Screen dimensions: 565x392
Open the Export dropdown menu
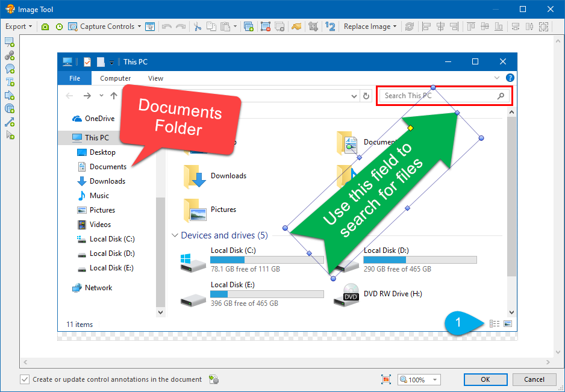[19, 26]
